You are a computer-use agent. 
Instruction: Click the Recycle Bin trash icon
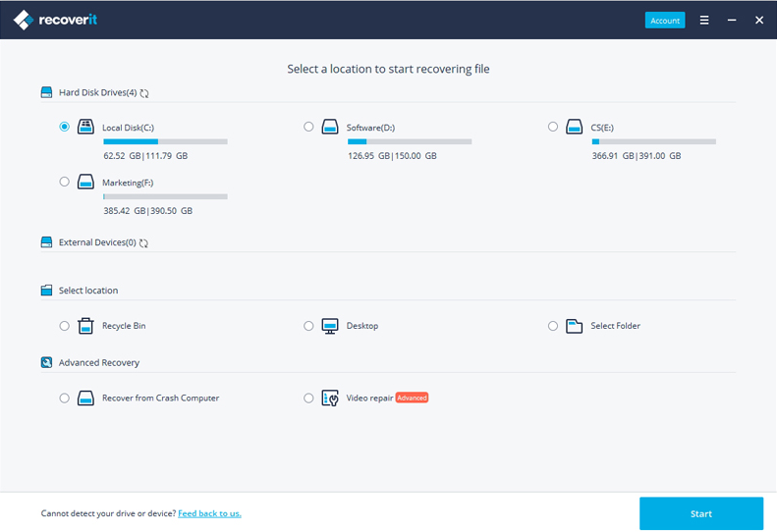click(86, 326)
